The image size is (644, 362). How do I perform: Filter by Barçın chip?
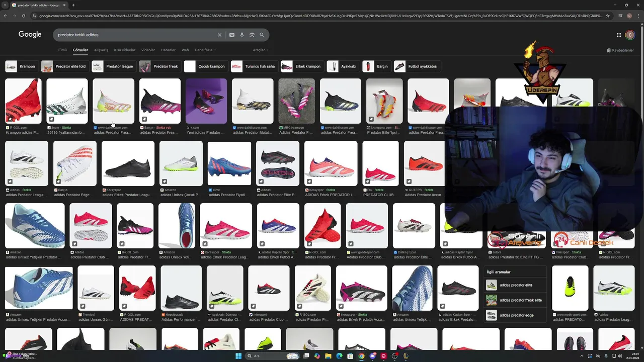tap(376, 66)
